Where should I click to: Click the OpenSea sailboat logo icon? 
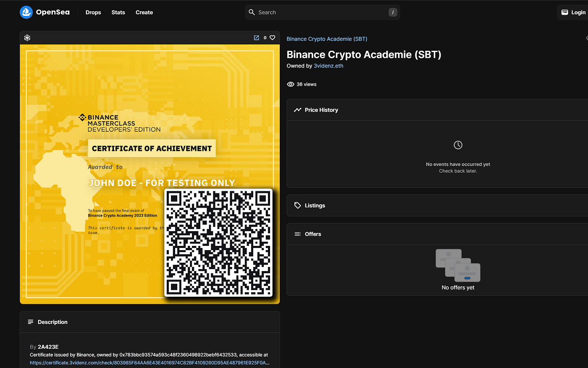pyautogui.click(x=26, y=12)
